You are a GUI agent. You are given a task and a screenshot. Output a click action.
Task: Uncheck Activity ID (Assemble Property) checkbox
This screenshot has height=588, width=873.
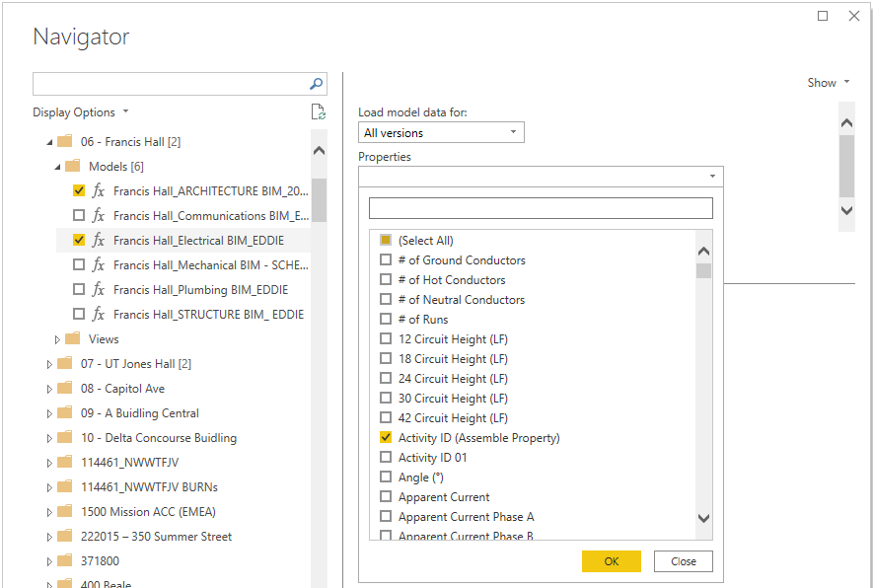click(x=386, y=438)
